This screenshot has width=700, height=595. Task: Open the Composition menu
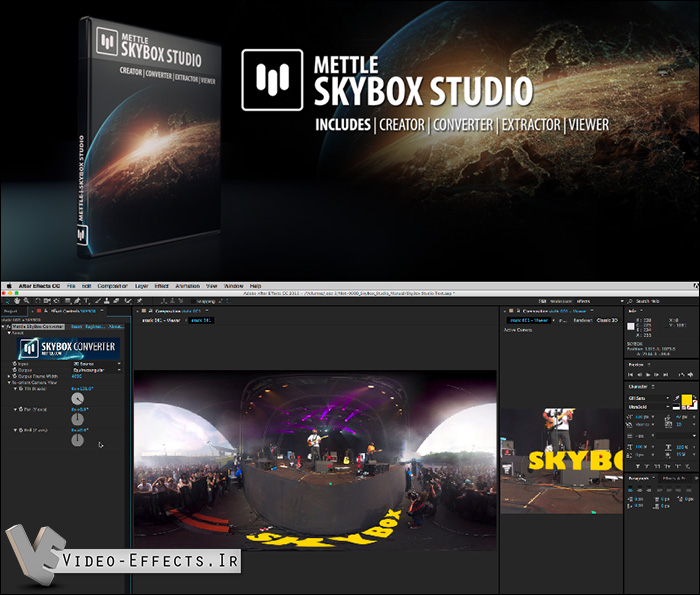click(x=112, y=286)
